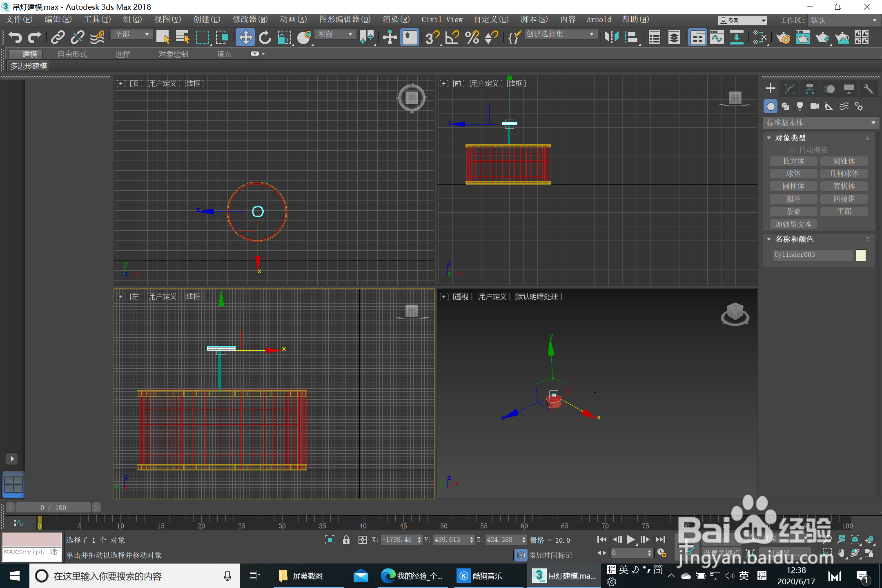The height and width of the screenshot is (588, 882).
Task: Click the Mirror tool icon
Action: click(x=611, y=38)
